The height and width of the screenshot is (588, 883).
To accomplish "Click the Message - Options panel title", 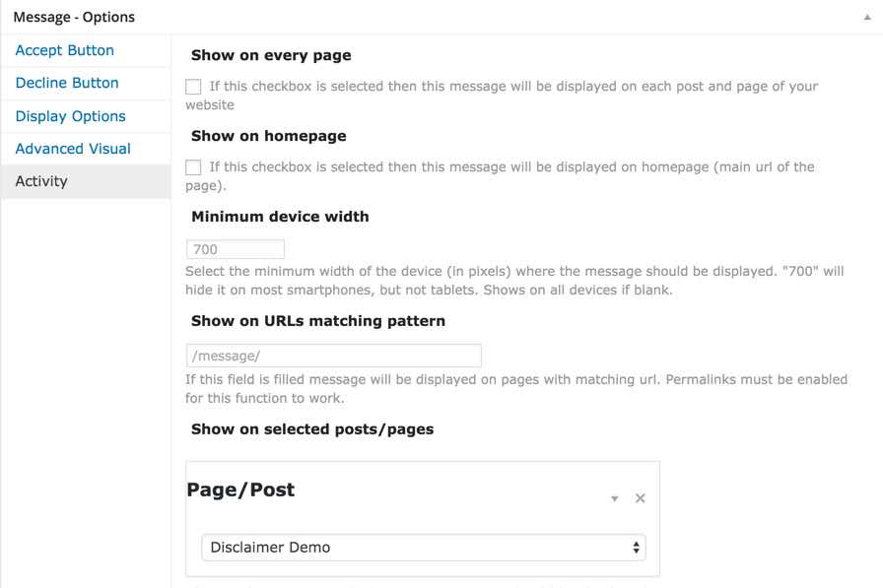I will [x=74, y=17].
